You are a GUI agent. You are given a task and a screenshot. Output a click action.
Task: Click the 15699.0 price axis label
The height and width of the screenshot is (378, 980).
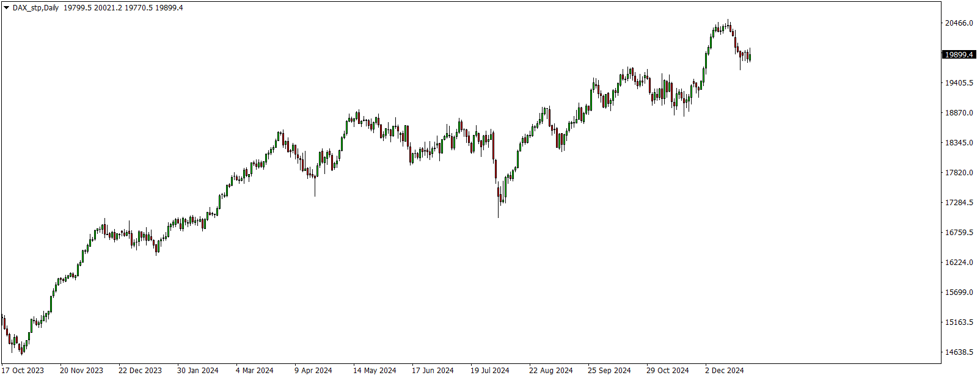tap(959, 293)
